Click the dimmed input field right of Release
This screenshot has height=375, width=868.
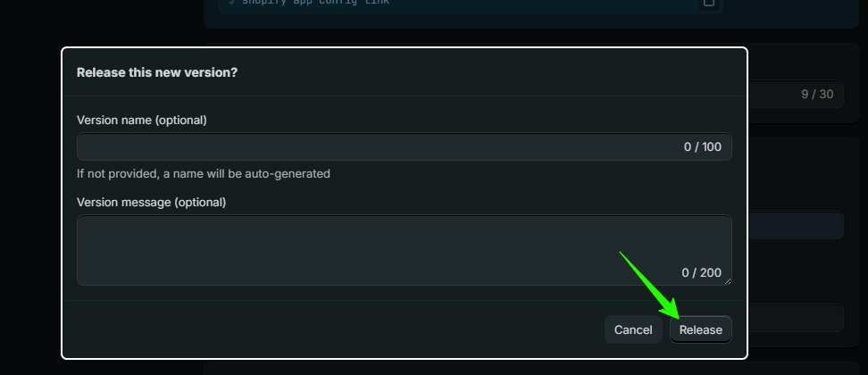tap(796, 318)
